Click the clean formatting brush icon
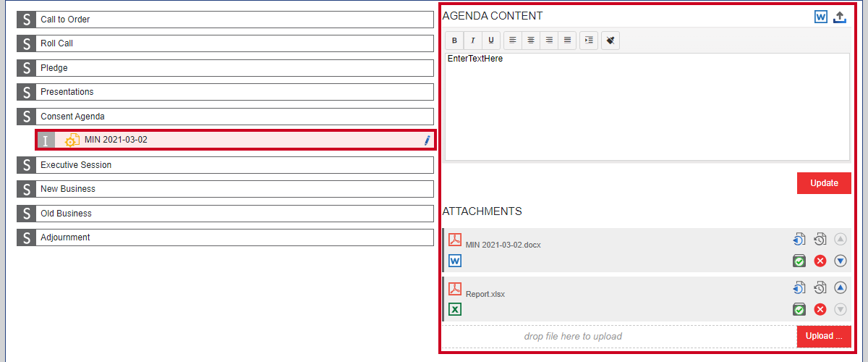The image size is (868, 362). tap(611, 41)
